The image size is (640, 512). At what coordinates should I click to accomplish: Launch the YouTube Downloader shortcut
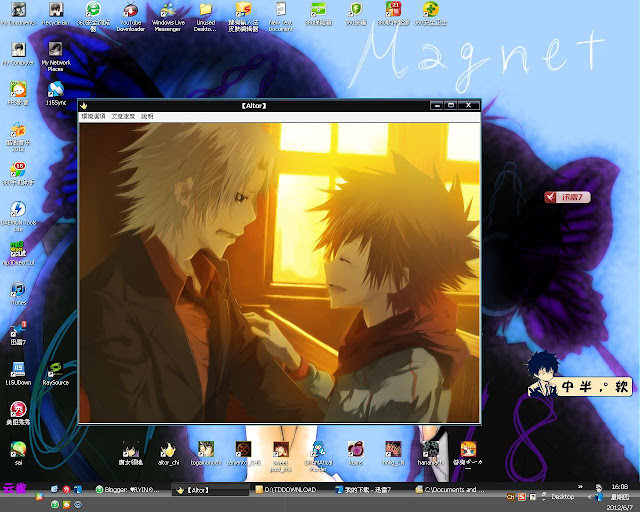click(x=131, y=16)
